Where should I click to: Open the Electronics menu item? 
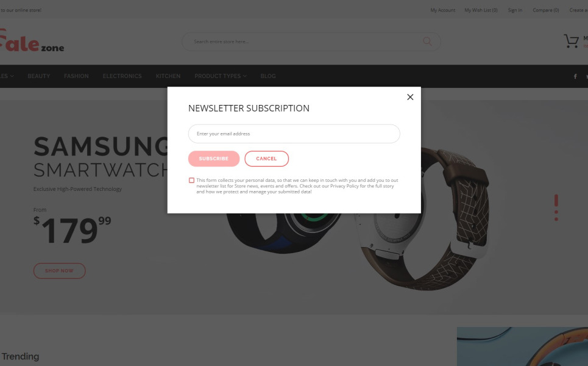tap(122, 76)
